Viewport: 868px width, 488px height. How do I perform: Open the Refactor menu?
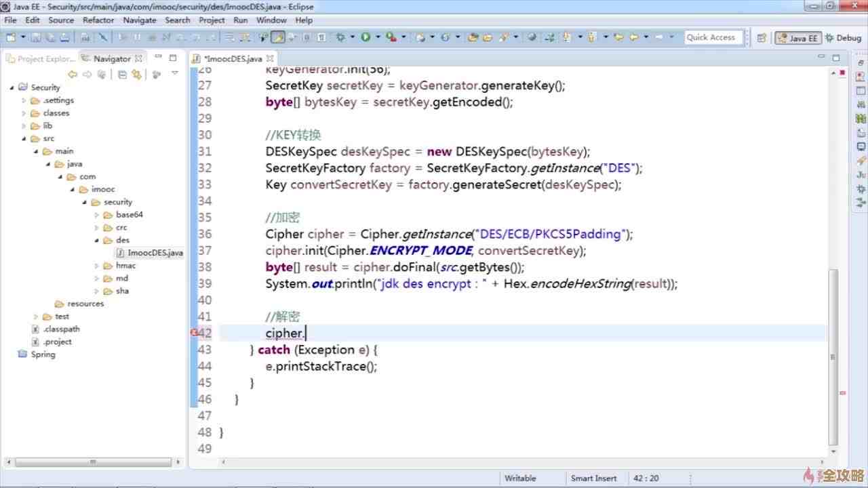click(98, 20)
